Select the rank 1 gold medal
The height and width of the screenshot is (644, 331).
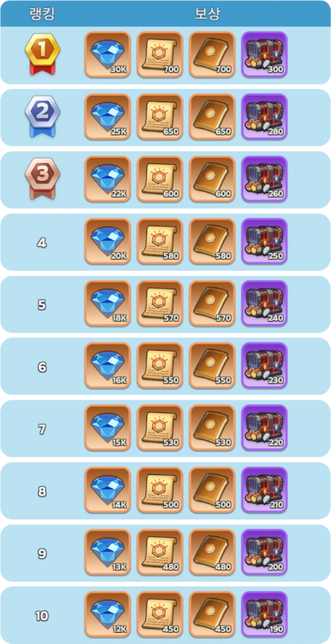pos(42,54)
